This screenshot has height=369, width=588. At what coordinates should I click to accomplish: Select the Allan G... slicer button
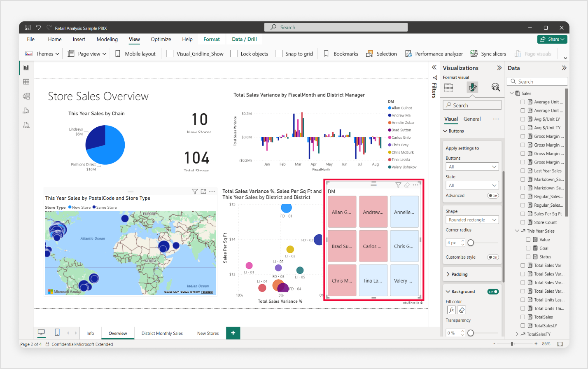pos(342,212)
